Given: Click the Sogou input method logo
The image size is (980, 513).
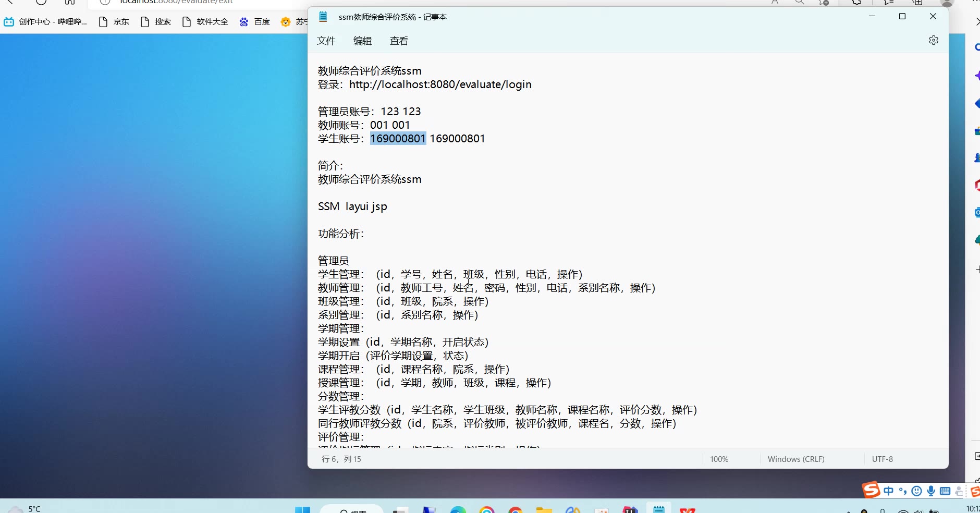Looking at the screenshot, I should point(871,490).
